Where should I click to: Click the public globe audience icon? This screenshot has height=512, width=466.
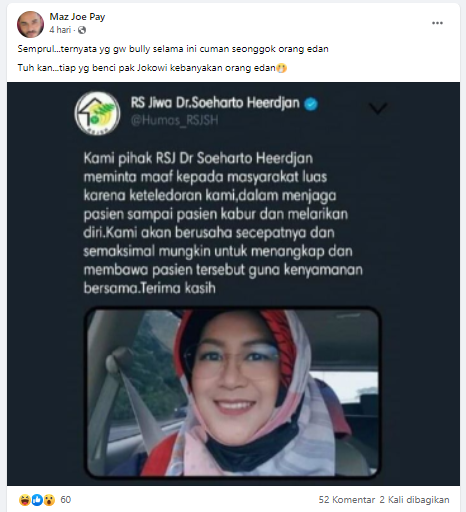82,30
